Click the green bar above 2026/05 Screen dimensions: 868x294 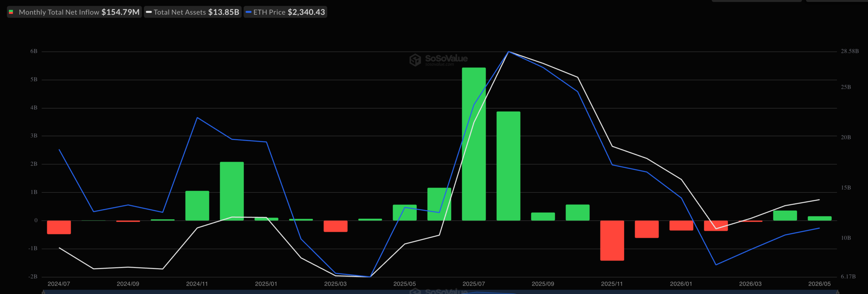tap(820, 218)
